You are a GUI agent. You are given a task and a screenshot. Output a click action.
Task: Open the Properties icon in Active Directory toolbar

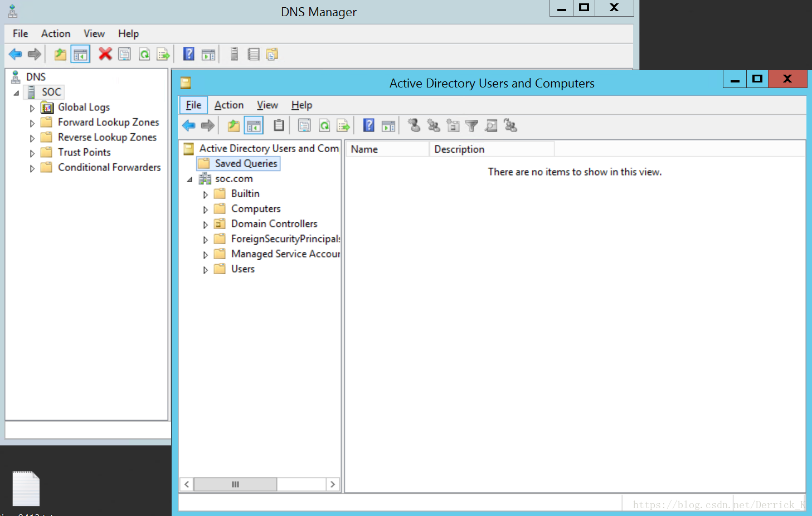[x=304, y=125]
